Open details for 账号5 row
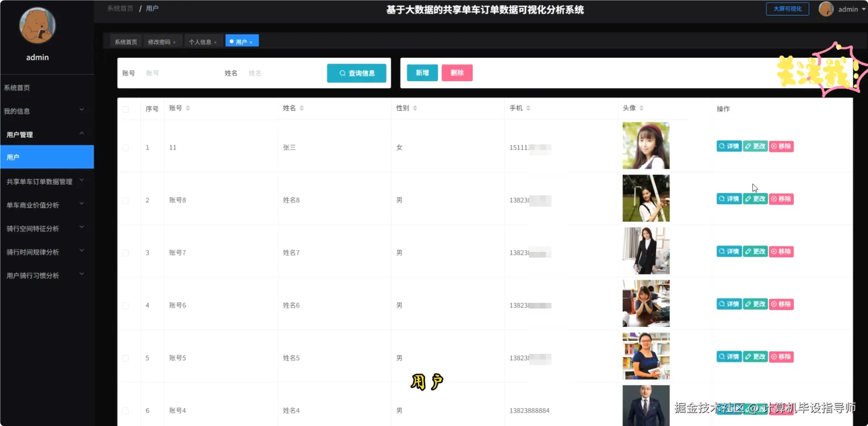Viewport: 868px width, 426px height. coord(729,357)
